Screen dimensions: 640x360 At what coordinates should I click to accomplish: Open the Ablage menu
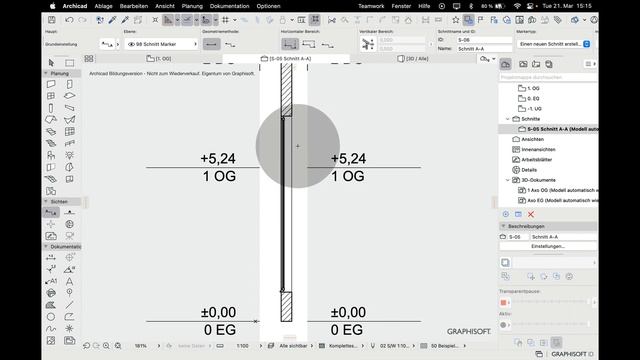coord(103,6)
